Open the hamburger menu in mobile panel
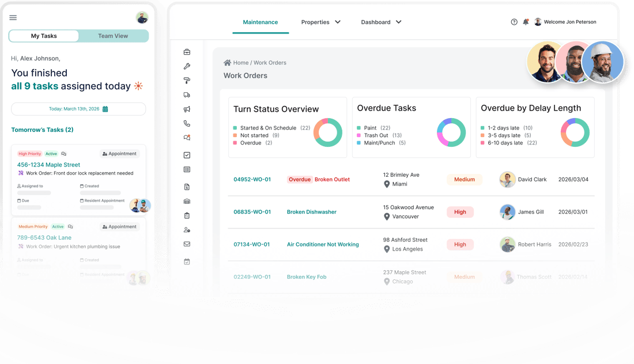The image size is (634, 364). tap(13, 17)
